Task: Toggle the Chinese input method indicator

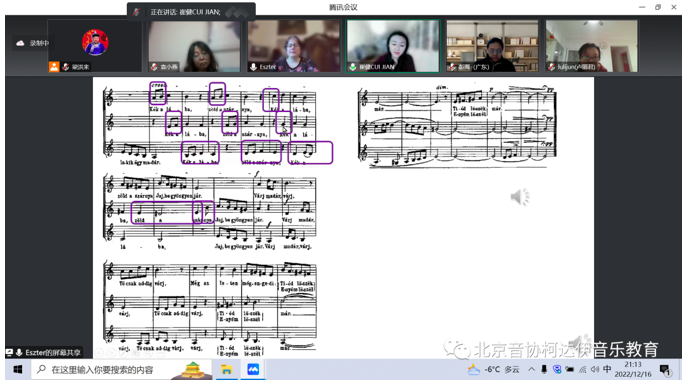Action: point(607,369)
